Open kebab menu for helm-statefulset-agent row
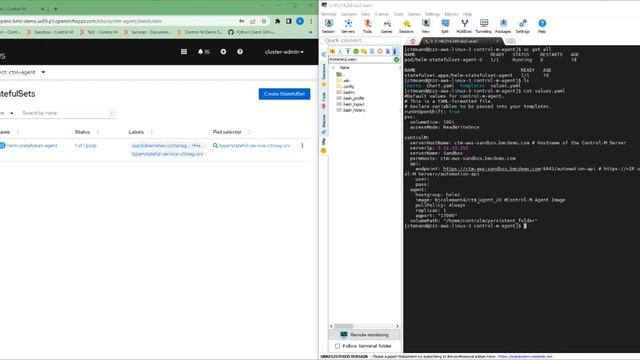 click(302, 146)
